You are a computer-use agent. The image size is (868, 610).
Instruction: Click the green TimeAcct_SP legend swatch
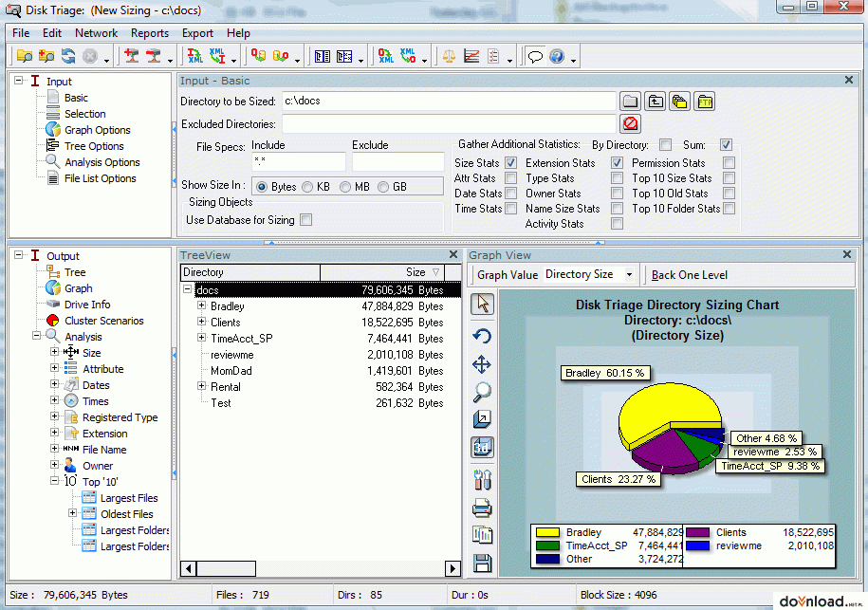(547, 545)
